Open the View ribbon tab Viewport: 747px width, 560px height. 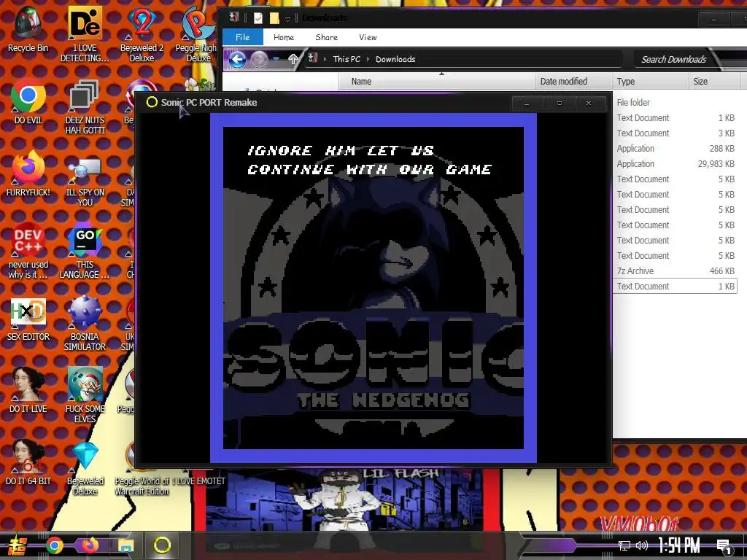(x=368, y=37)
